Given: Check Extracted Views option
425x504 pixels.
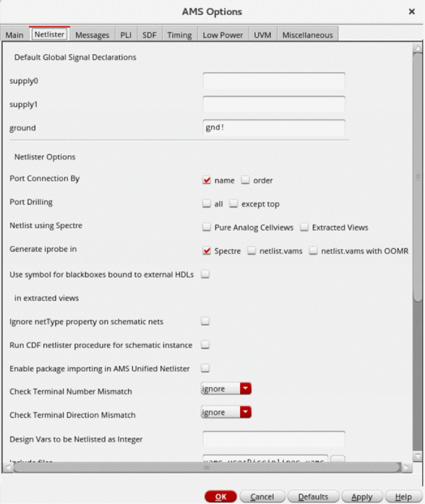Looking at the screenshot, I should pyautogui.click(x=304, y=227).
